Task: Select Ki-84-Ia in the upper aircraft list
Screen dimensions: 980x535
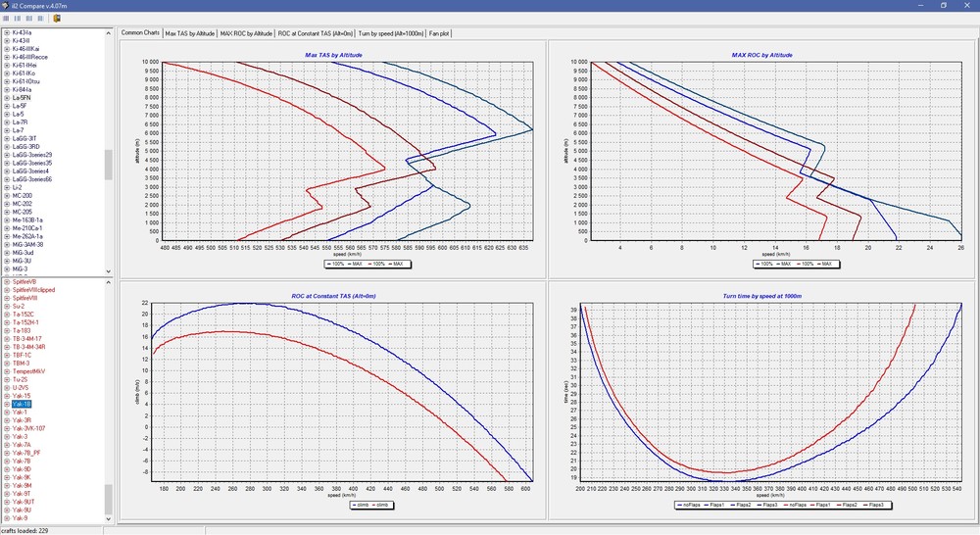Action: coord(22,89)
